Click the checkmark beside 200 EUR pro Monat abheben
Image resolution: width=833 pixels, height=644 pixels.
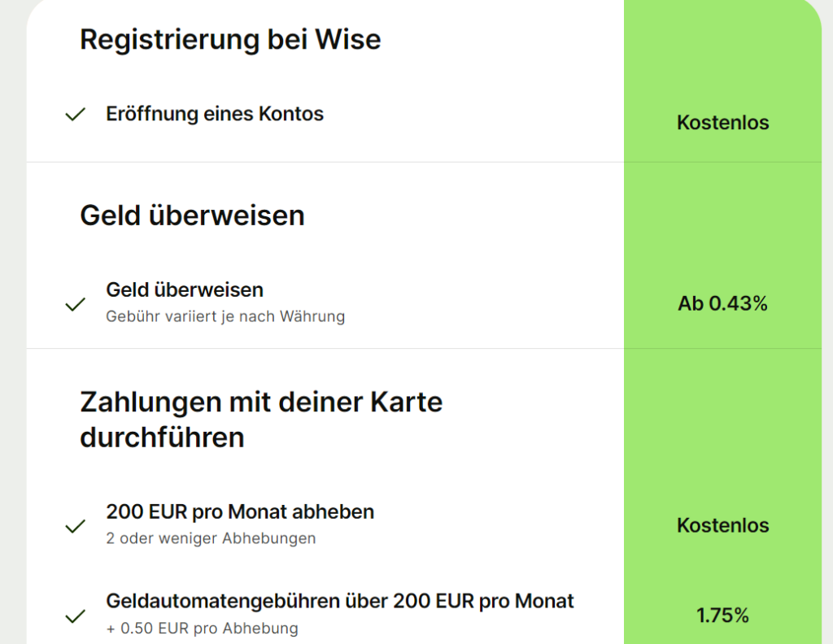[x=76, y=527]
